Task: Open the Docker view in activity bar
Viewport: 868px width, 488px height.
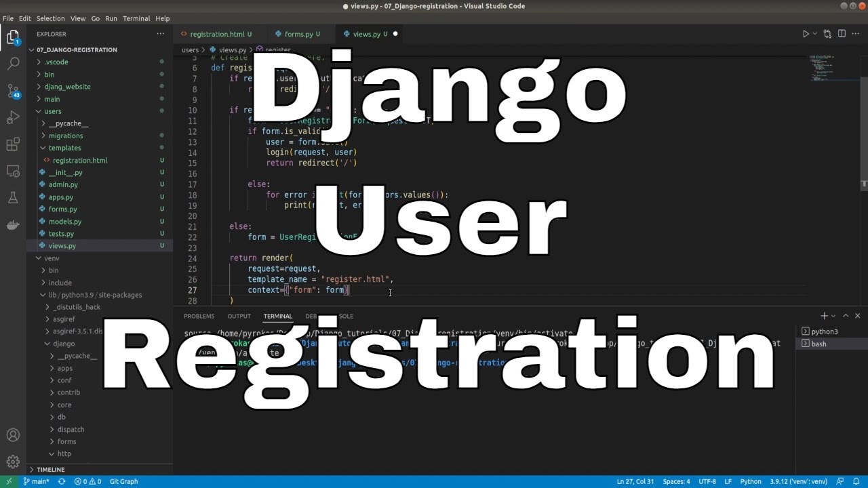Action: [13, 224]
